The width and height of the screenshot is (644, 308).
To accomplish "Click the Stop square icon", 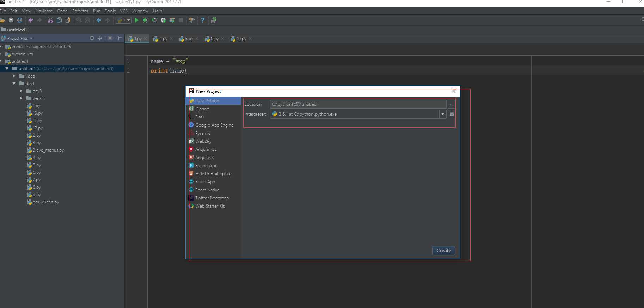I will [181, 20].
